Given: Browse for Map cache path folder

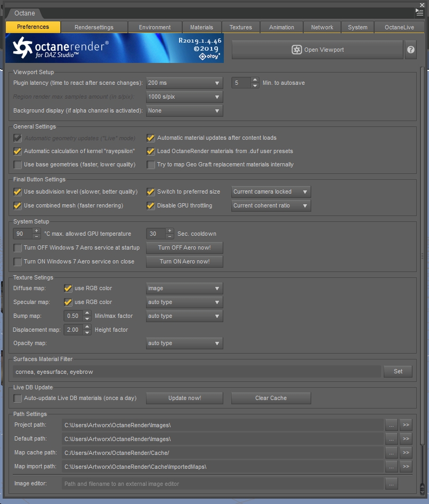Looking at the screenshot, I should (392, 453).
